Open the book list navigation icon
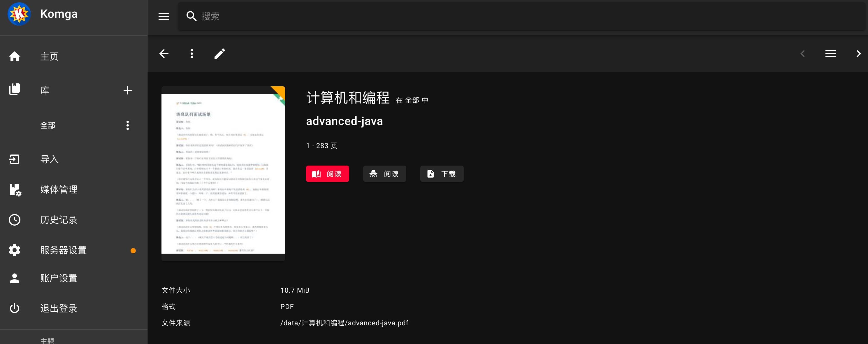The image size is (868, 344). point(831,54)
